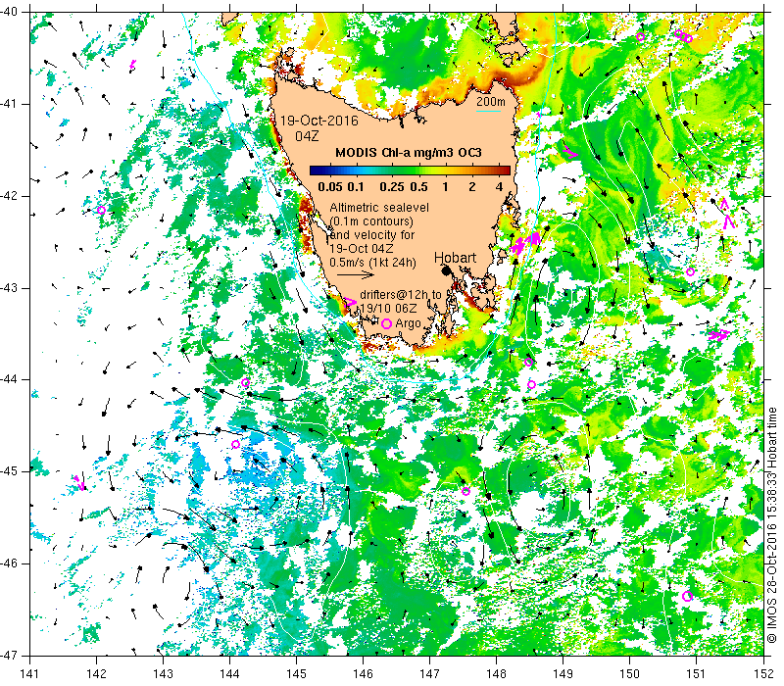784x686 pixels.
Task: Select Argo float marker near 147.5E 45.2S
Action: click(x=465, y=491)
